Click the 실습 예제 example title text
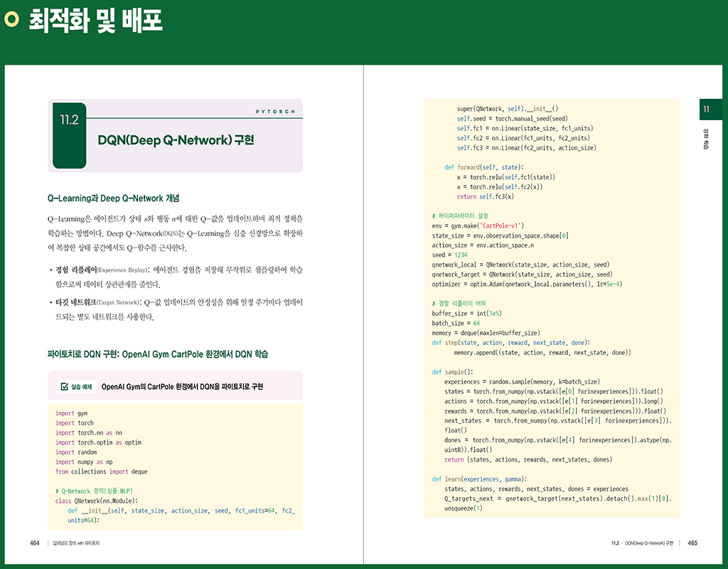 coord(182,387)
